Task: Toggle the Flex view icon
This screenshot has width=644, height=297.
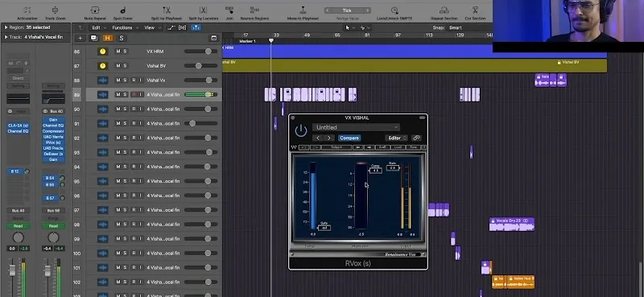Action: click(x=183, y=27)
